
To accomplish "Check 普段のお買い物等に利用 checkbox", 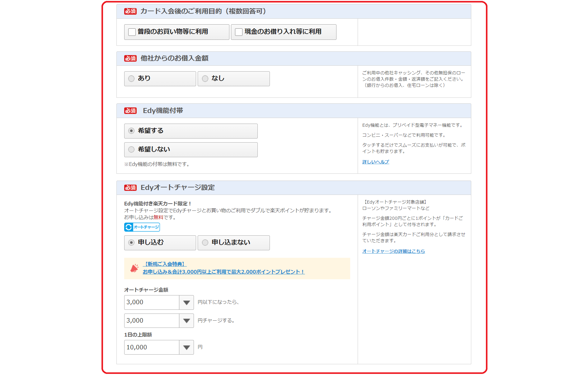I will [132, 32].
